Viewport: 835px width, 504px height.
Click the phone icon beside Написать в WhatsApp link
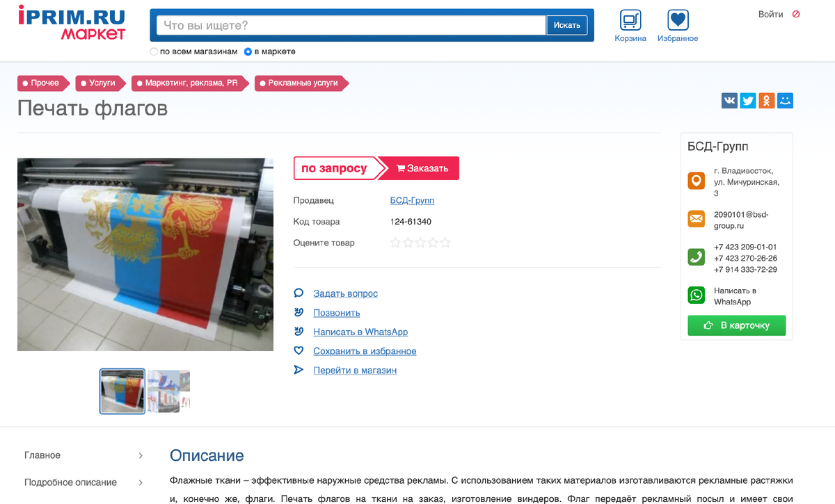(x=299, y=332)
